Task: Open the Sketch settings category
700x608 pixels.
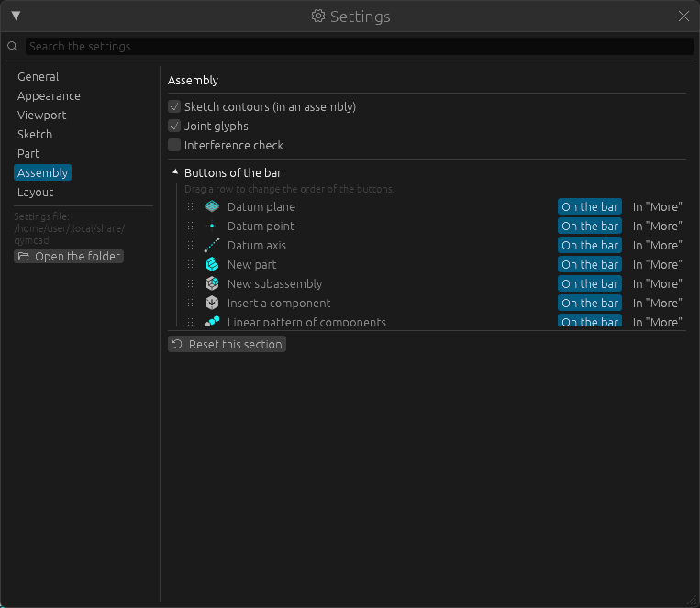Action: pyautogui.click(x=35, y=134)
